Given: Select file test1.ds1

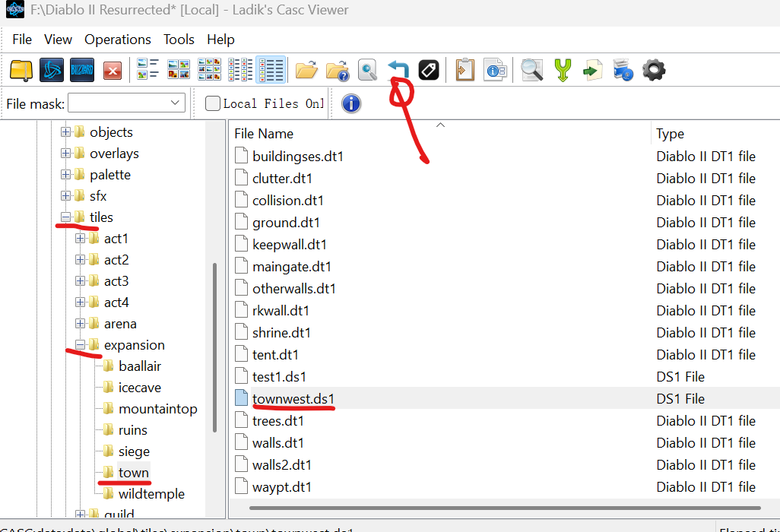Looking at the screenshot, I should (279, 377).
